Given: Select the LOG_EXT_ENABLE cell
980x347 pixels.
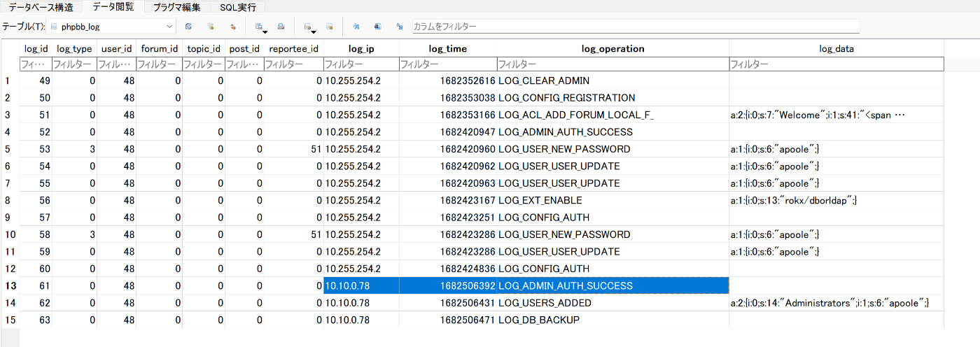Looking at the screenshot, I should click(613, 200).
